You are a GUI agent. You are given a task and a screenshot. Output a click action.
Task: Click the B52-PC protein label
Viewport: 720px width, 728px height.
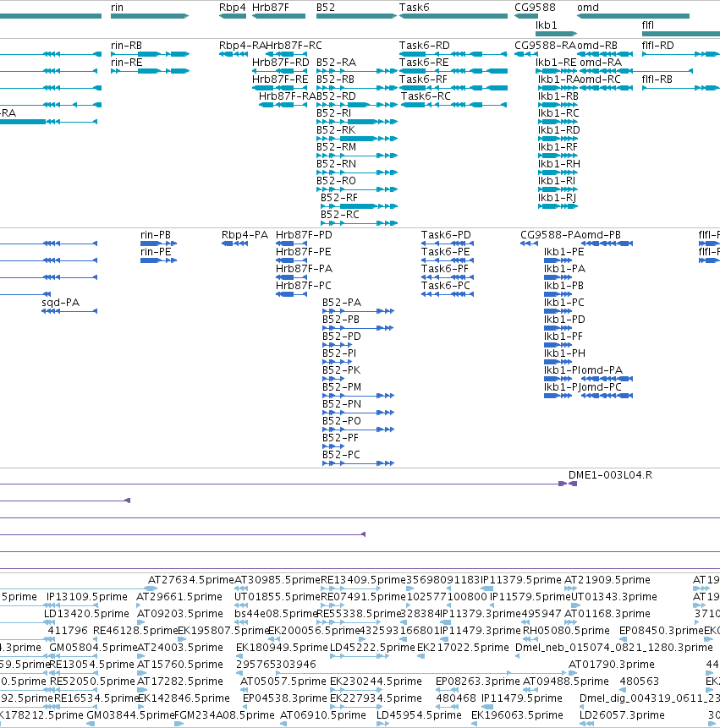coord(342,455)
